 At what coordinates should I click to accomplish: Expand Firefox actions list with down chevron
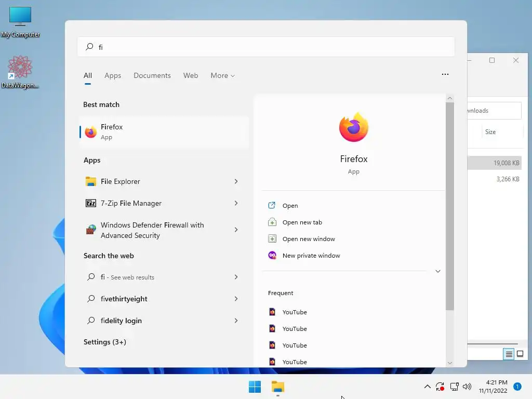438,271
